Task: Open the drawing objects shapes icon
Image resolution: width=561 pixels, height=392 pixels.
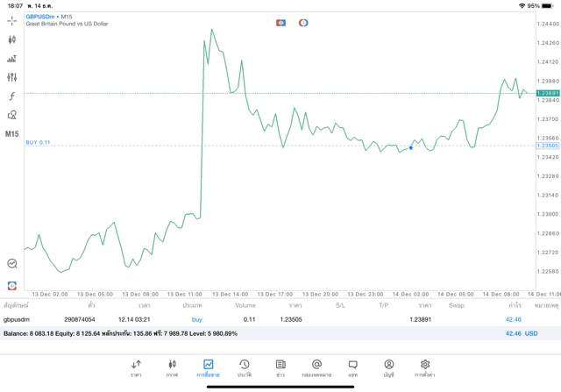Action: pos(11,115)
